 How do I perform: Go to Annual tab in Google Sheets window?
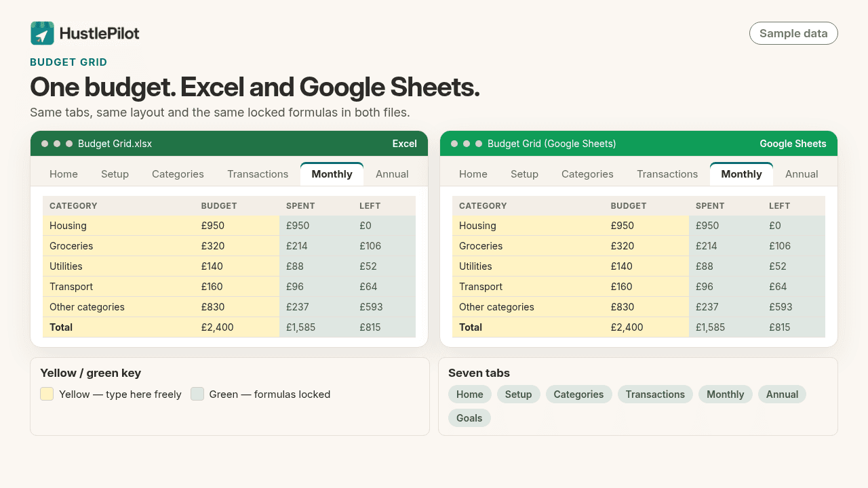coord(802,174)
